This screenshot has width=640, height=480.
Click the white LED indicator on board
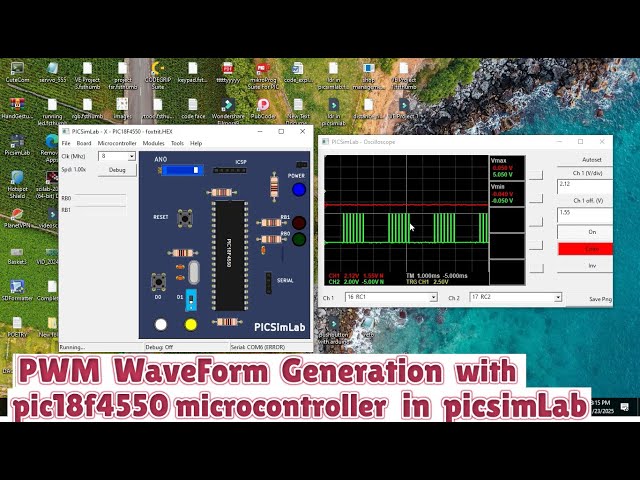[161, 324]
